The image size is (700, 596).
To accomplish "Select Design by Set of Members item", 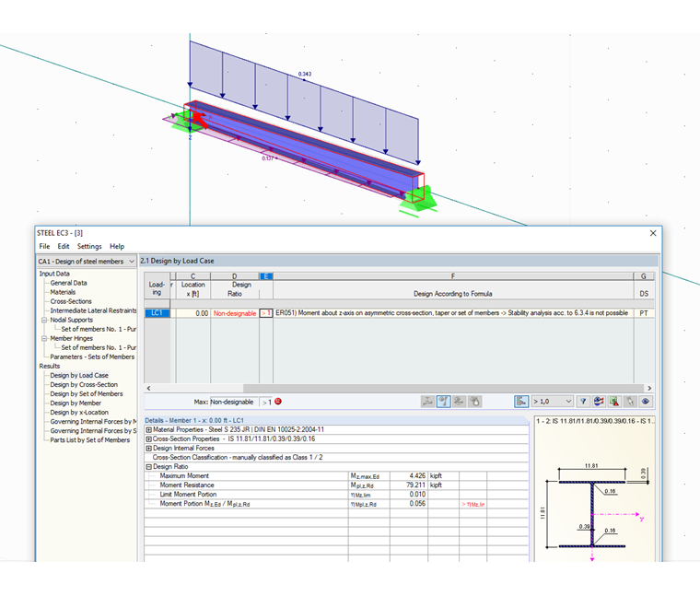I will pyautogui.click(x=87, y=393).
